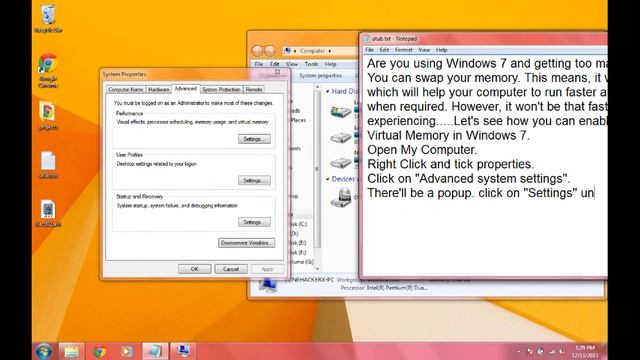The height and width of the screenshot is (360, 640).
Task: Launch Chrome from the taskbar
Action: [x=99, y=351]
